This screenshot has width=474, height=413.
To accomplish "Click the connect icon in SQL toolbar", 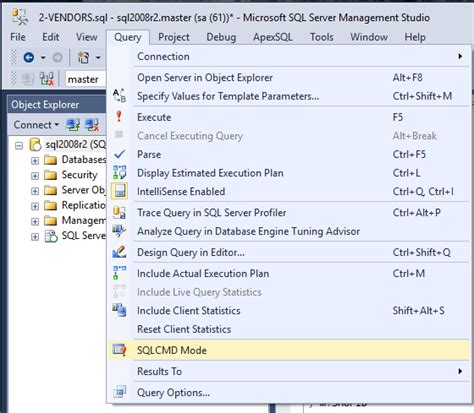I will 28,79.
